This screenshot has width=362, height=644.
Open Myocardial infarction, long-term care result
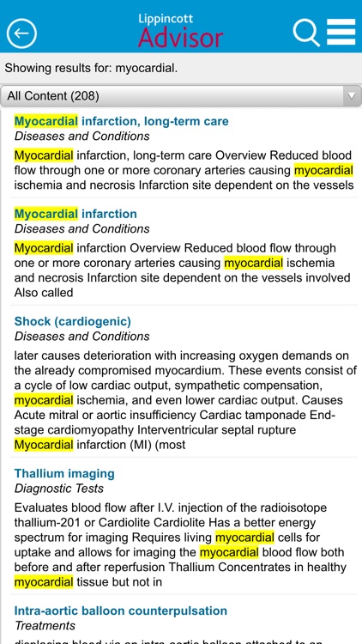(x=122, y=121)
